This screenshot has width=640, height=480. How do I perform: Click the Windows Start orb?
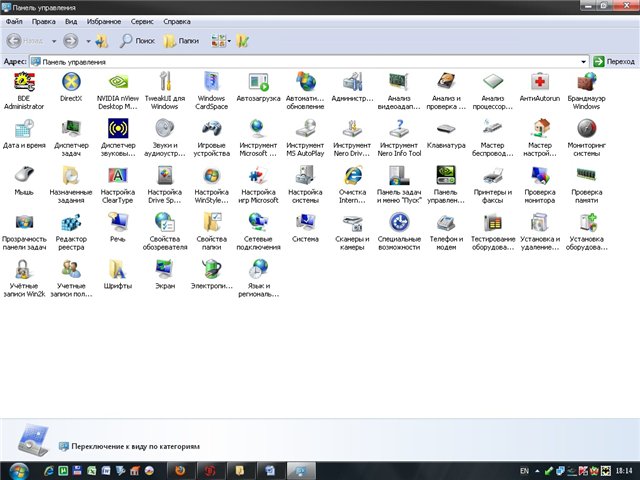pyautogui.click(x=19, y=471)
